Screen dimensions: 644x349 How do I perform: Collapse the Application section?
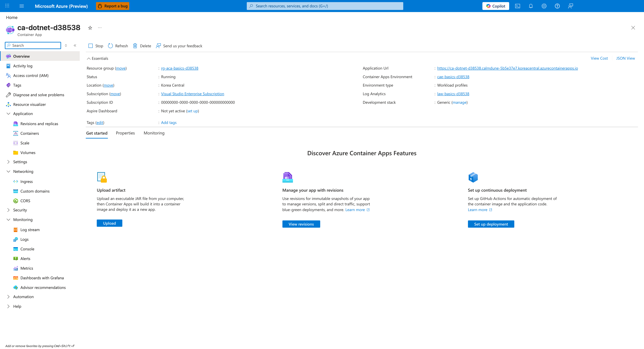(8, 114)
